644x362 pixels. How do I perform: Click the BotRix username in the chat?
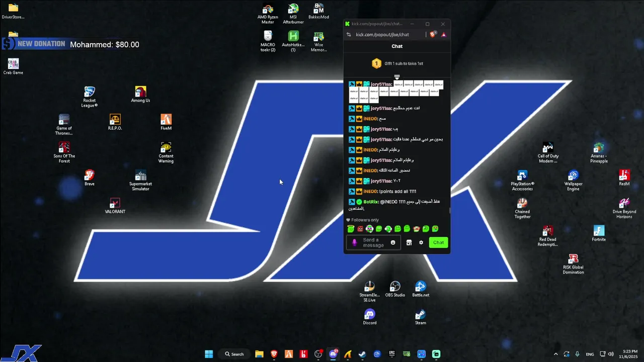pos(371,202)
